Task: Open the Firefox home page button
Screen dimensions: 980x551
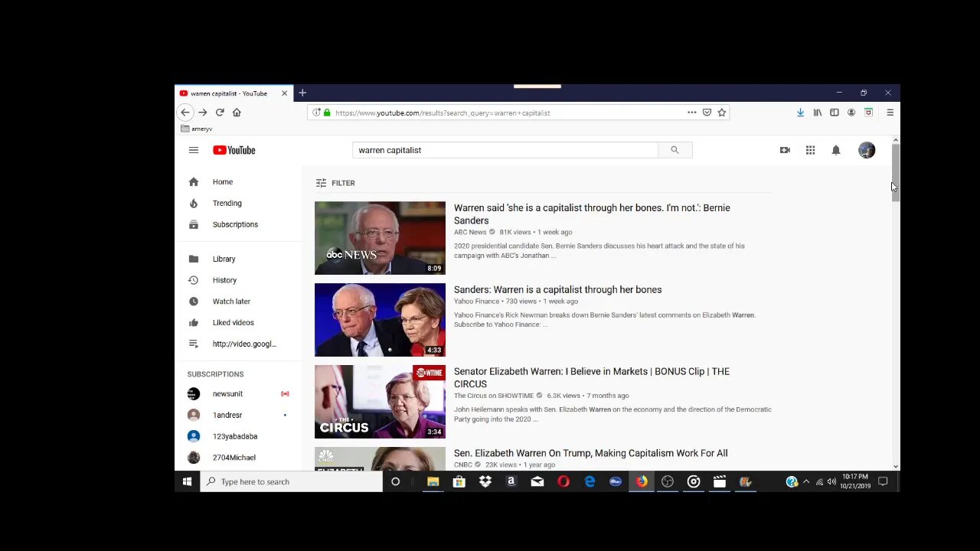Action: (x=237, y=112)
